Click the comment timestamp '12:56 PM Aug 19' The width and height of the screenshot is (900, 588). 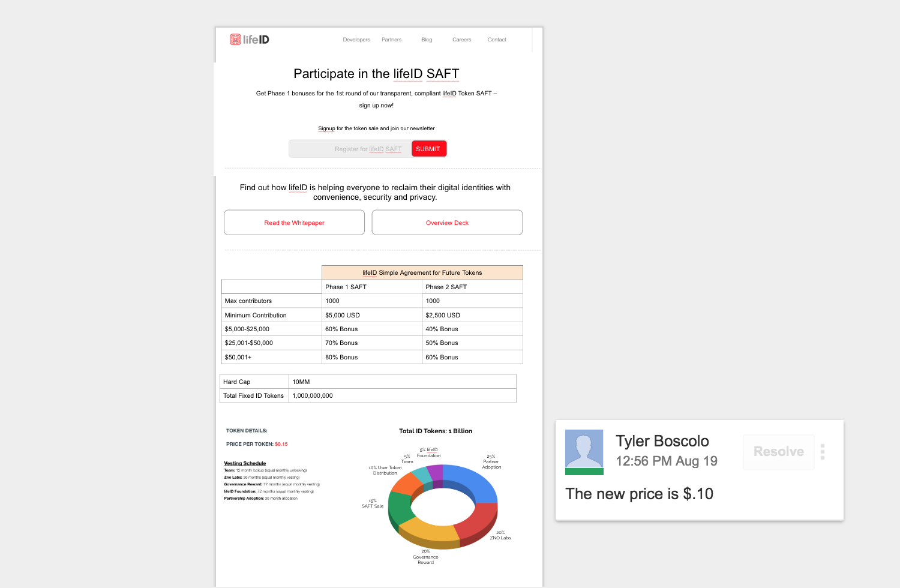667,461
